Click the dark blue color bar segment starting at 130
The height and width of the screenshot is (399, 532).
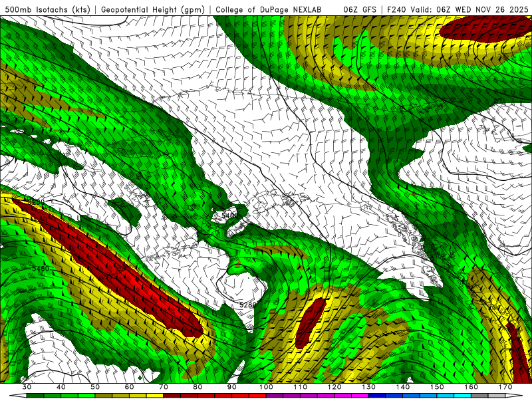377,396
